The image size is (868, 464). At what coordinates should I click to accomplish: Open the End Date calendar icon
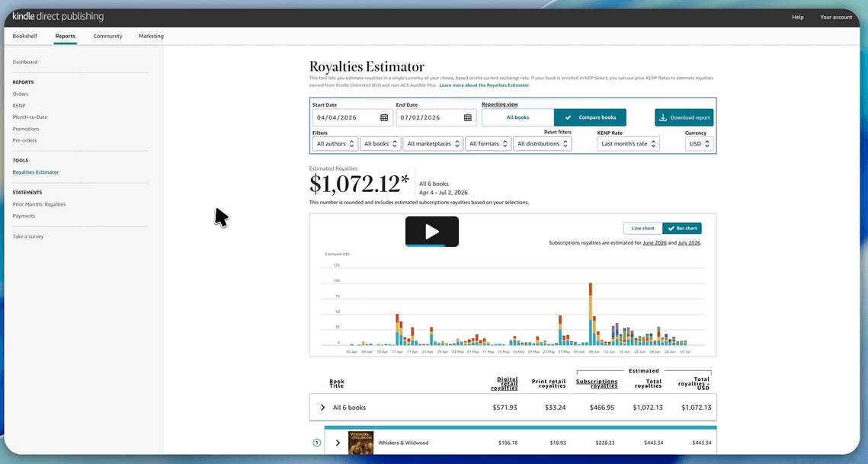tap(468, 117)
